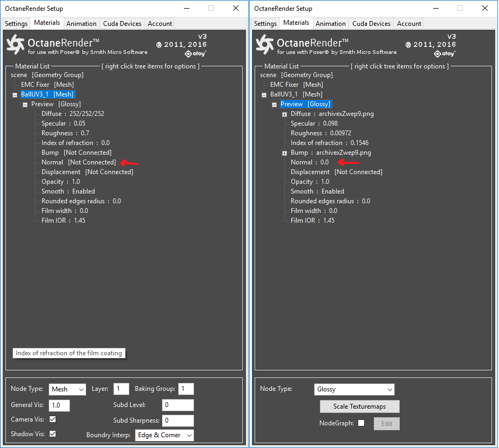Select Displacement row in left window
This screenshot has width=499, height=448.
pyautogui.click(x=87, y=171)
